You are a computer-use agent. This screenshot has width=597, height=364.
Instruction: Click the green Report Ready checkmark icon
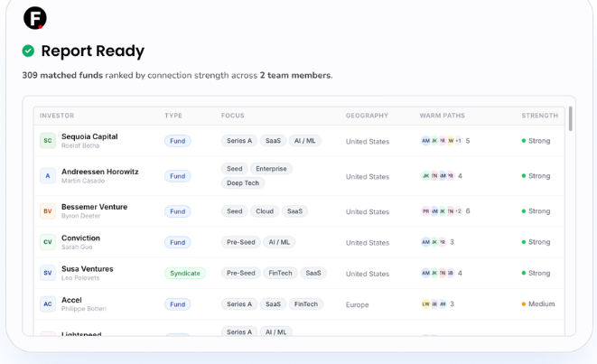28,51
